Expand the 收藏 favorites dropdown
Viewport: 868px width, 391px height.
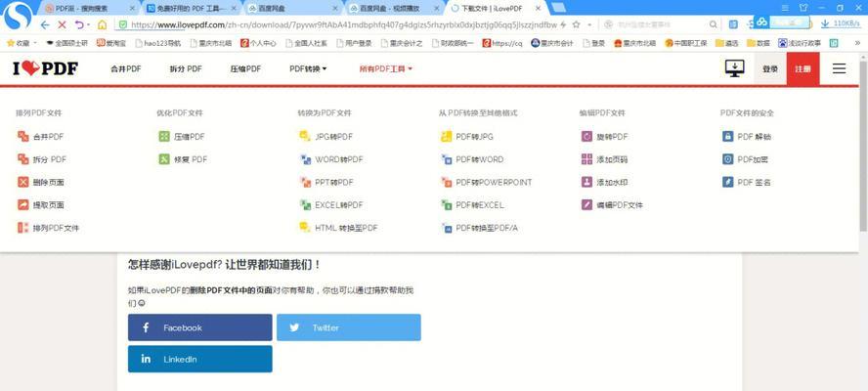coord(35,43)
